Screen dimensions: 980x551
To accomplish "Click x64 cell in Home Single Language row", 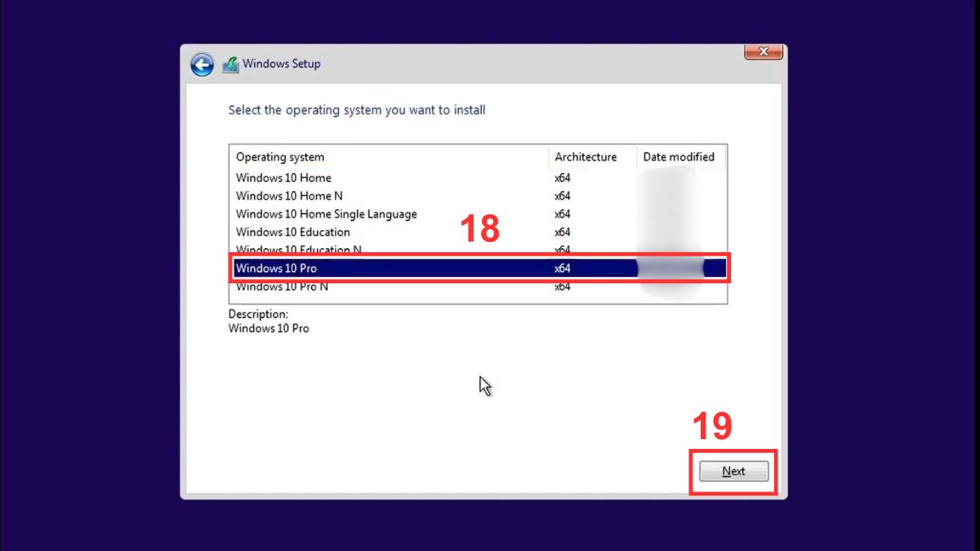I will click(562, 214).
